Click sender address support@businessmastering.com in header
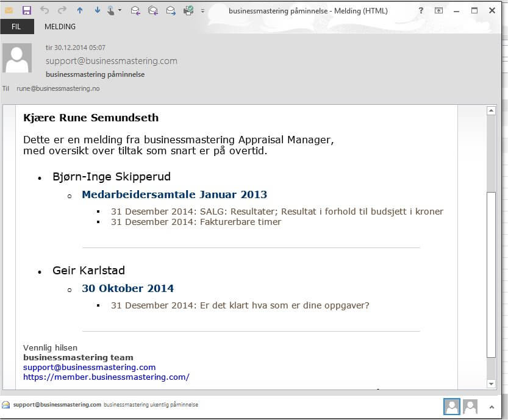 click(x=112, y=61)
